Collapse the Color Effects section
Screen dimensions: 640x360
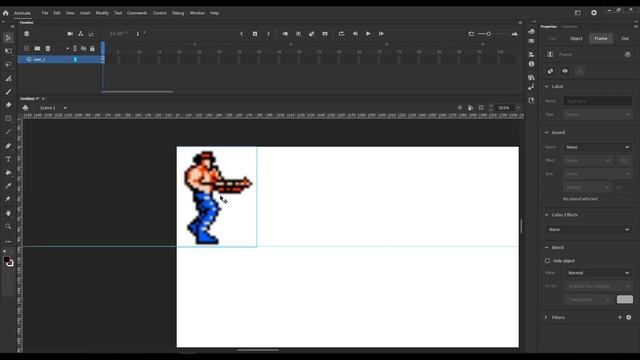[x=547, y=215]
